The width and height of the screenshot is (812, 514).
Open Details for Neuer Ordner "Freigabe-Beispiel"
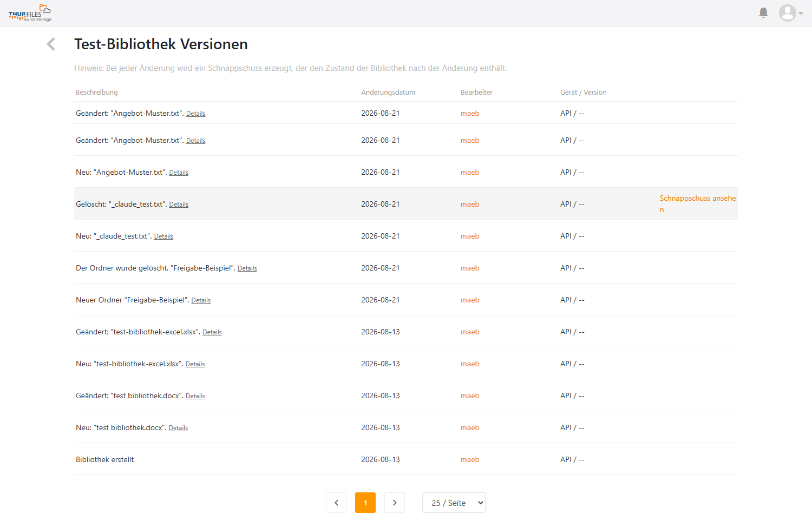click(201, 300)
